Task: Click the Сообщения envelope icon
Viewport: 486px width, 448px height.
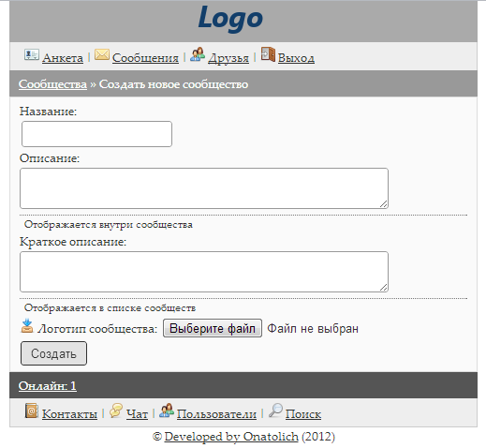Action: [102, 55]
